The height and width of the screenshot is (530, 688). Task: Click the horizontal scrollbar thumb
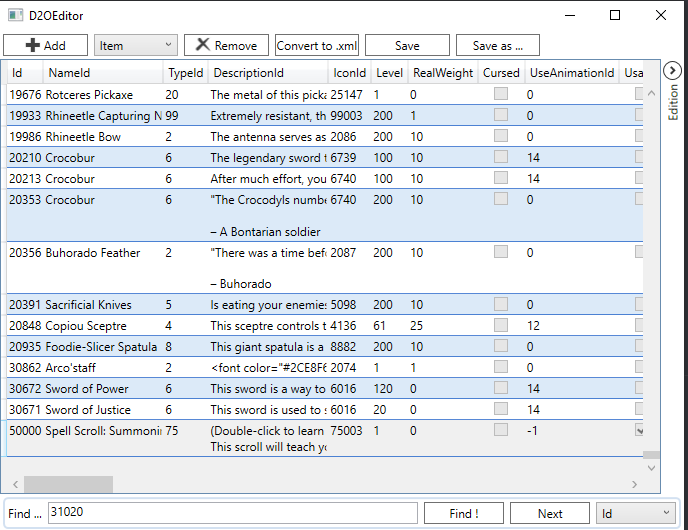[x=68, y=484]
